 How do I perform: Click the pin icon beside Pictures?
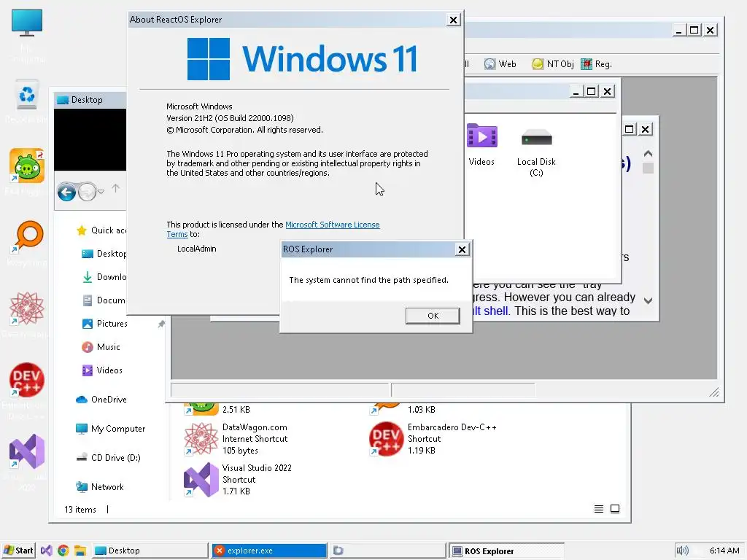pos(161,324)
